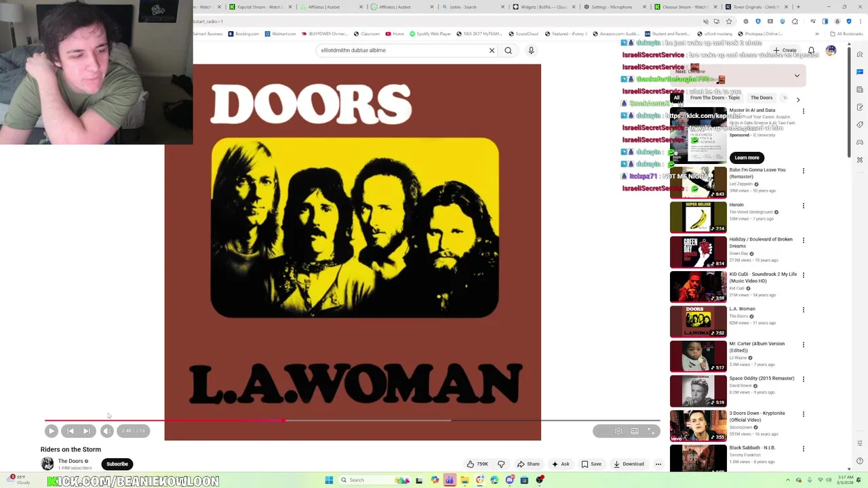Open the account avatar menu
The height and width of the screenshot is (488, 868).
(831, 50)
